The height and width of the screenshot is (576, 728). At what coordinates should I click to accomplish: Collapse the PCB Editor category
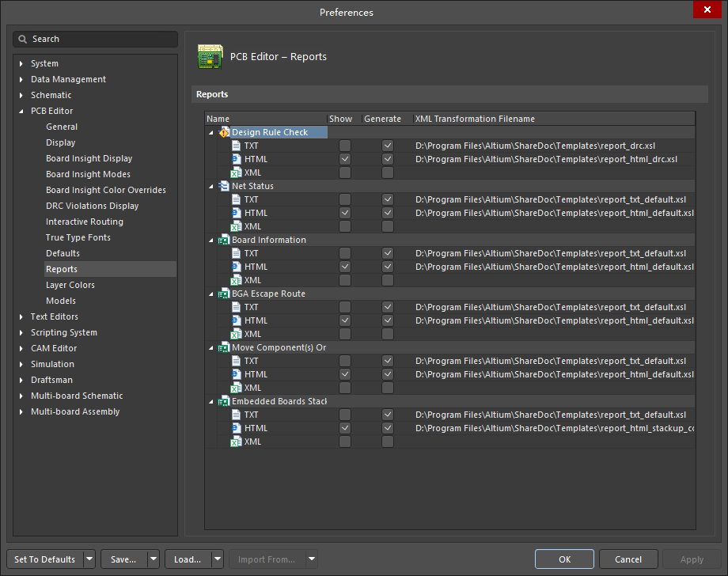pos(21,112)
